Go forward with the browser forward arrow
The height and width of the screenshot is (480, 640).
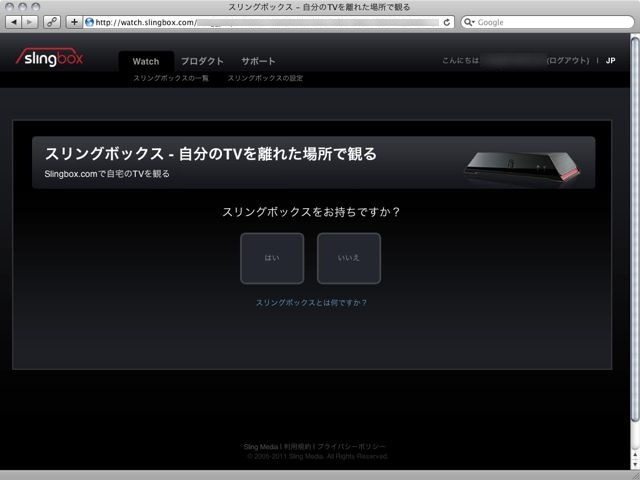point(30,22)
